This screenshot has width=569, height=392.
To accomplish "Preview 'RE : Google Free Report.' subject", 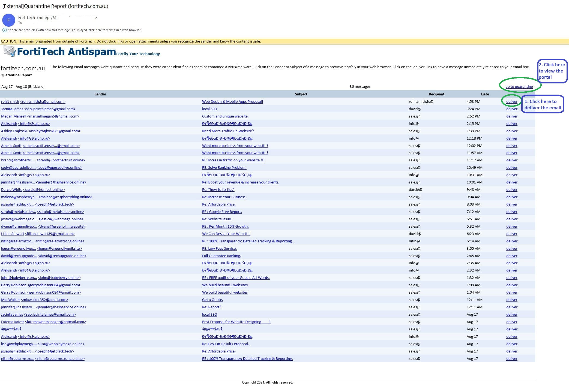I will coord(222,212).
